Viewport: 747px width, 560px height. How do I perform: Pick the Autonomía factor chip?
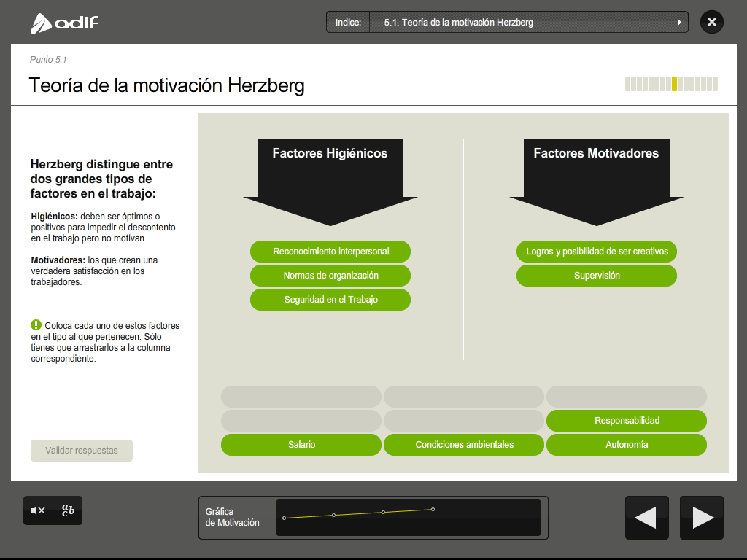point(627,445)
